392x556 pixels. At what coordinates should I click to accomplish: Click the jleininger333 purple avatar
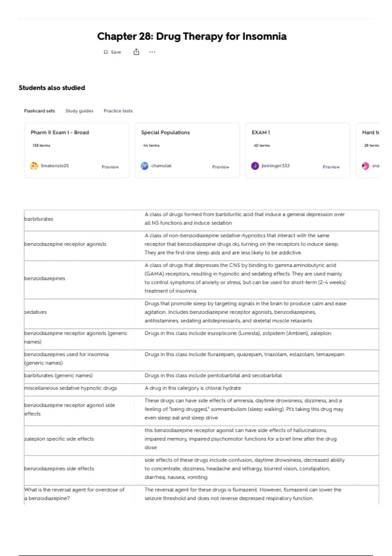[255, 166]
